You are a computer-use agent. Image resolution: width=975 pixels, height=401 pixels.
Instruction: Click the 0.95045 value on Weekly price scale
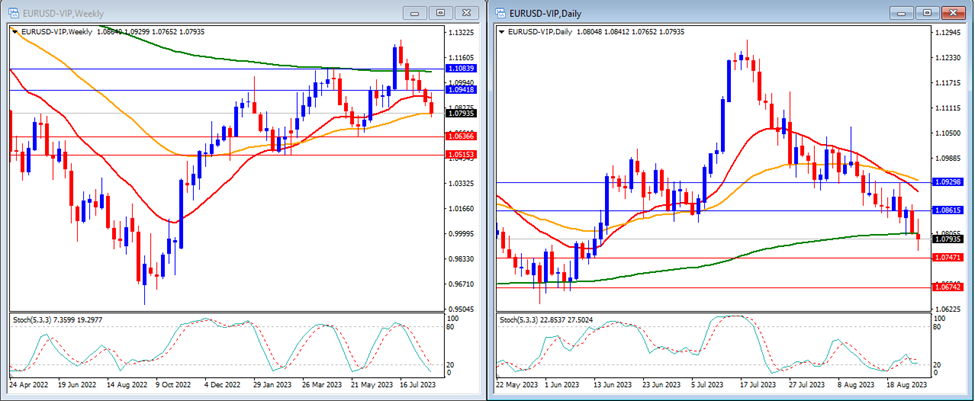(x=461, y=309)
